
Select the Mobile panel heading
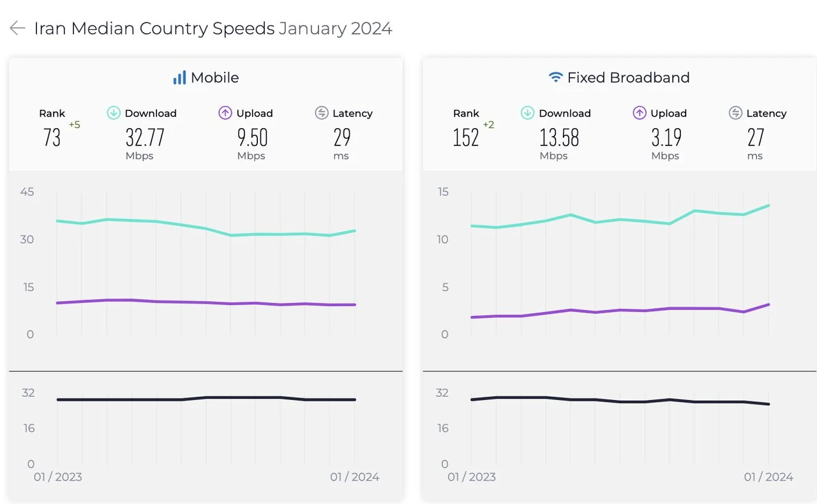coord(214,78)
